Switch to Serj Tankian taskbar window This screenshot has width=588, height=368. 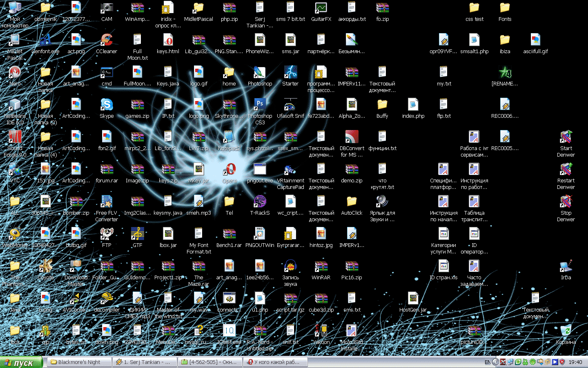(145, 362)
